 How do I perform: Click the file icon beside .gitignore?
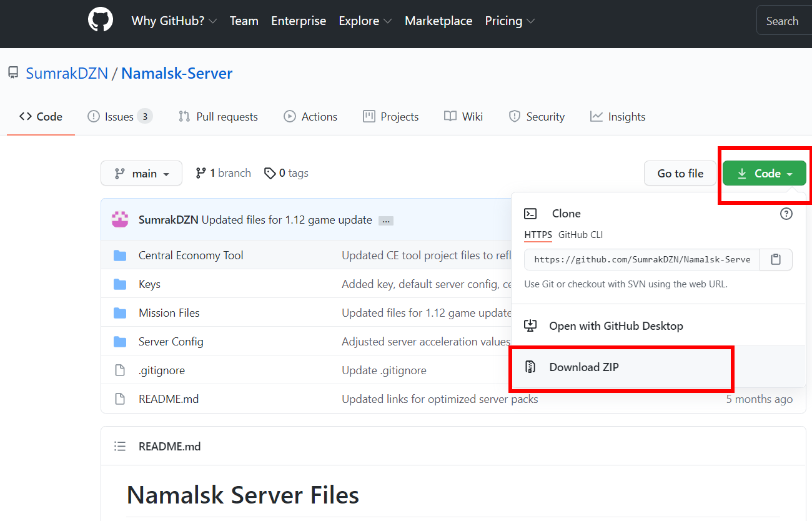[x=120, y=370]
